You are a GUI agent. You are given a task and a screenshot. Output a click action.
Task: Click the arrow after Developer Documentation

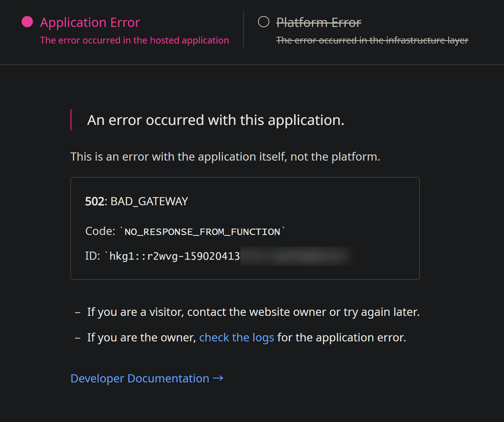(218, 378)
